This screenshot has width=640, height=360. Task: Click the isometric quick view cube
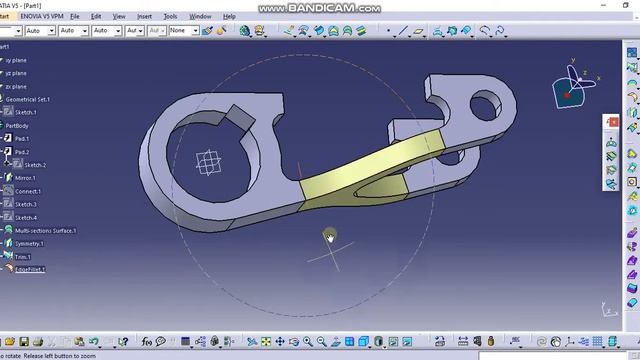(364, 342)
